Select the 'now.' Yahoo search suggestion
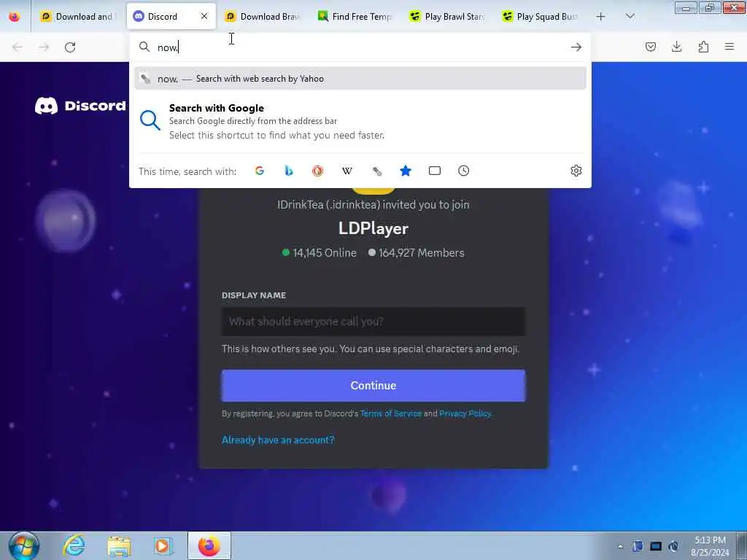This screenshot has width=747, height=560. (x=360, y=79)
